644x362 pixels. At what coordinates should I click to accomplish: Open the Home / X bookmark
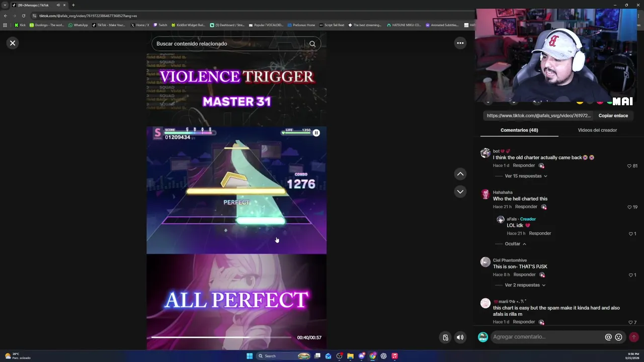[x=140, y=25]
